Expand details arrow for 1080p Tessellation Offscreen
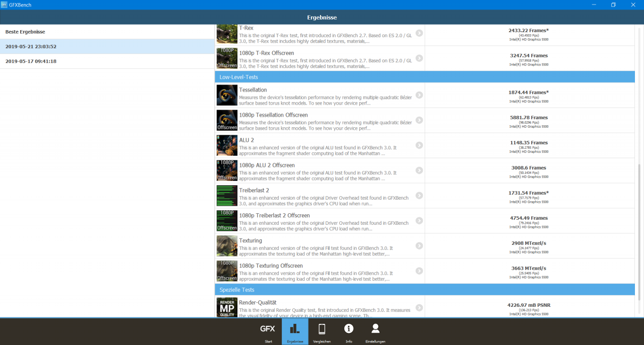Image resolution: width=644 pixels, height=345 pixels. (x=419, y=120)
